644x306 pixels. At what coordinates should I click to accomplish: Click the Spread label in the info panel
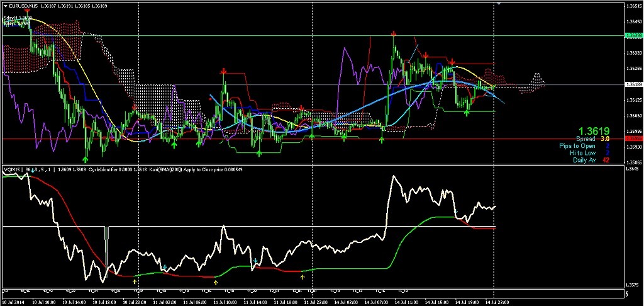coord(586,139)
